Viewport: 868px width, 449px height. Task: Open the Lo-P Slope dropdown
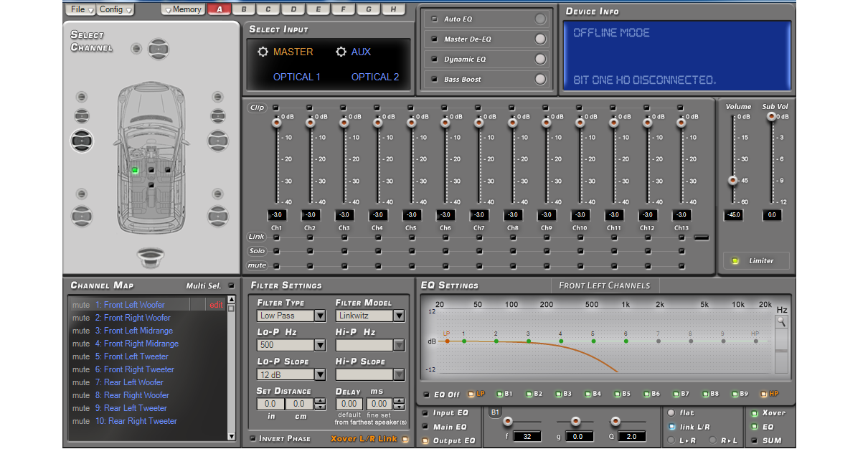coord(320,374)
